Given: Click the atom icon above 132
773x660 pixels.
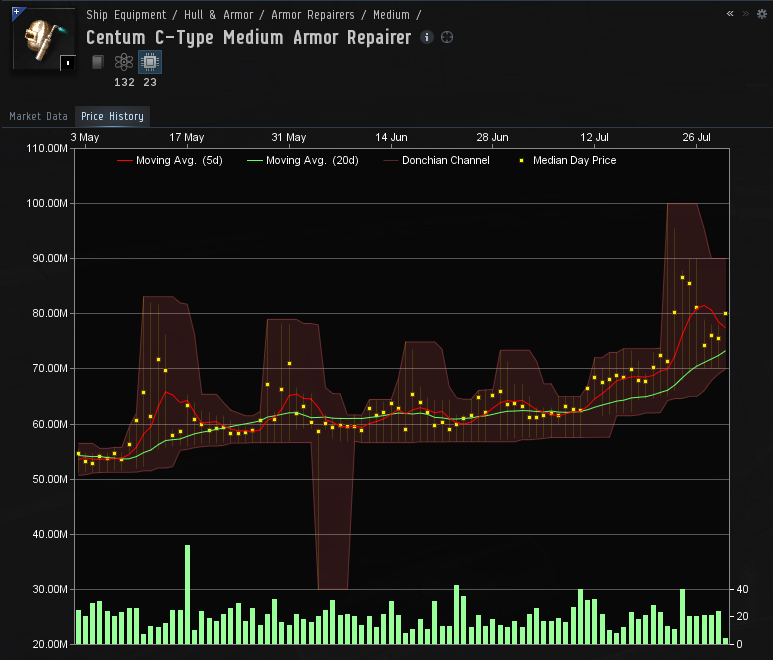Looking at the screenshot, I should pyautogui.click(x=124, y=62).
